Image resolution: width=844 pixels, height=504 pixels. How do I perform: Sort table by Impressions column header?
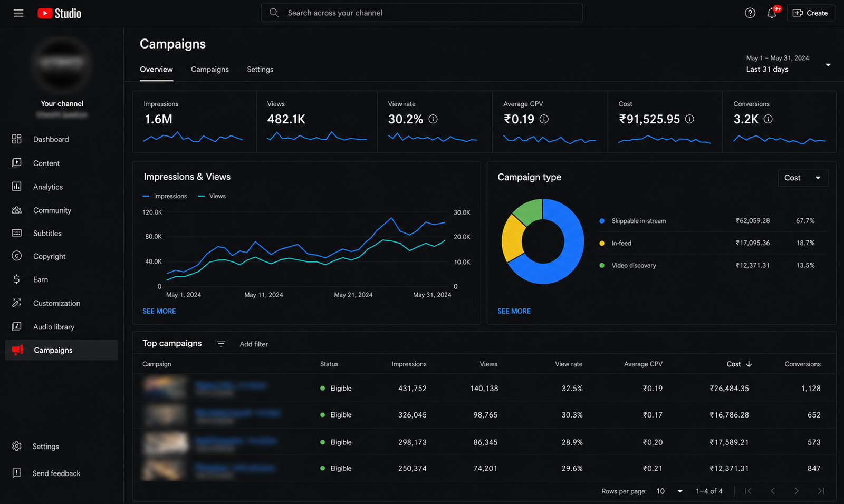409,364
